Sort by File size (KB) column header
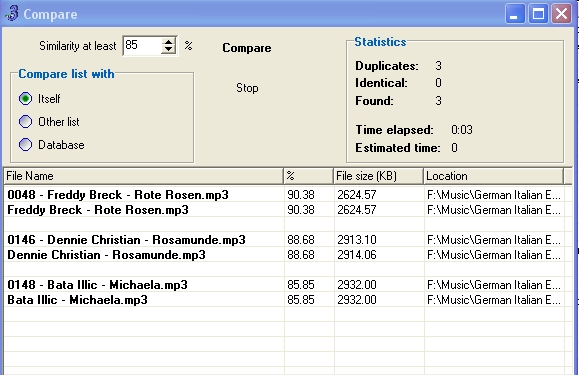 tap(378, 176)
